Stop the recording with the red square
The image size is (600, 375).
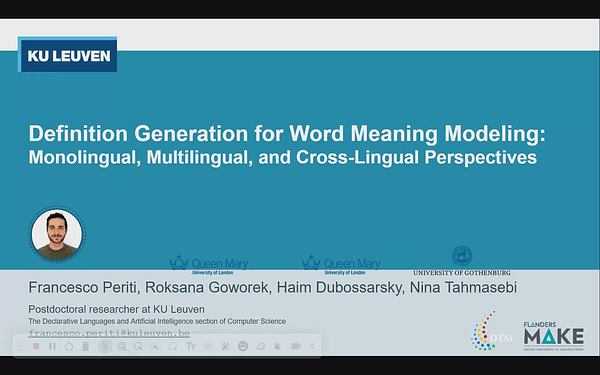click(36, 346)
